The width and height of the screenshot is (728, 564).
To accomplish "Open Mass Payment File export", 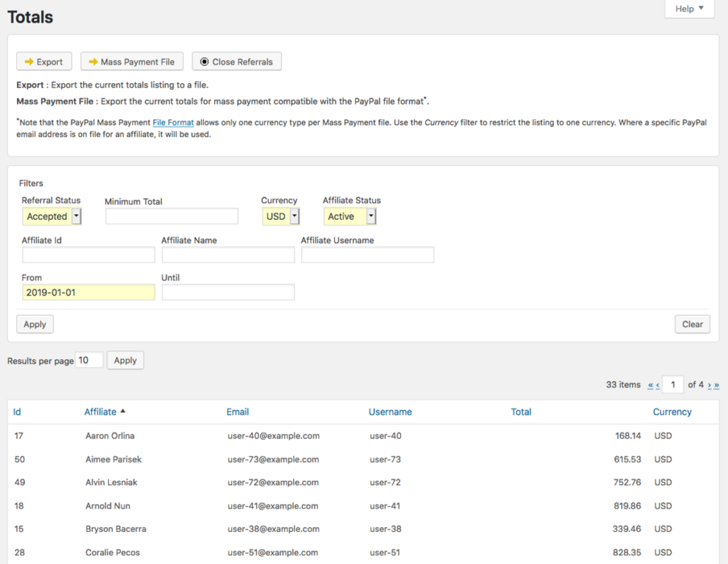I will (x=132, y=61).
